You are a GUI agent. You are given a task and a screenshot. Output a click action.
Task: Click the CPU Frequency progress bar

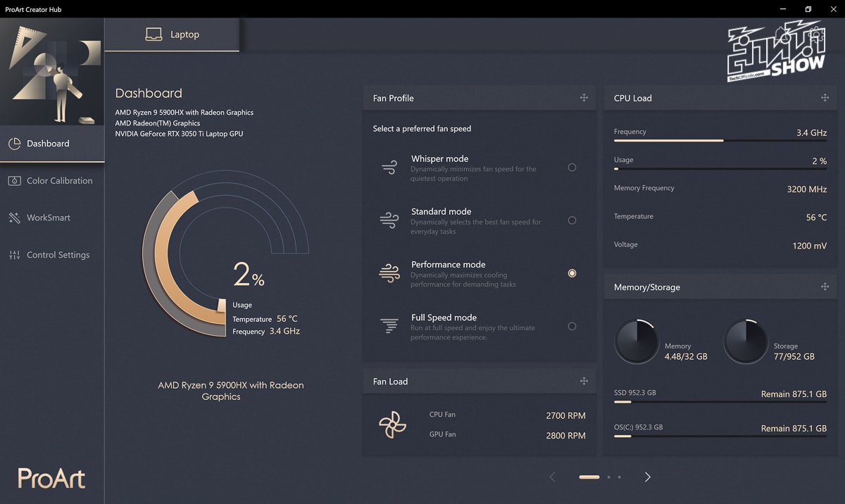point(720,141)
